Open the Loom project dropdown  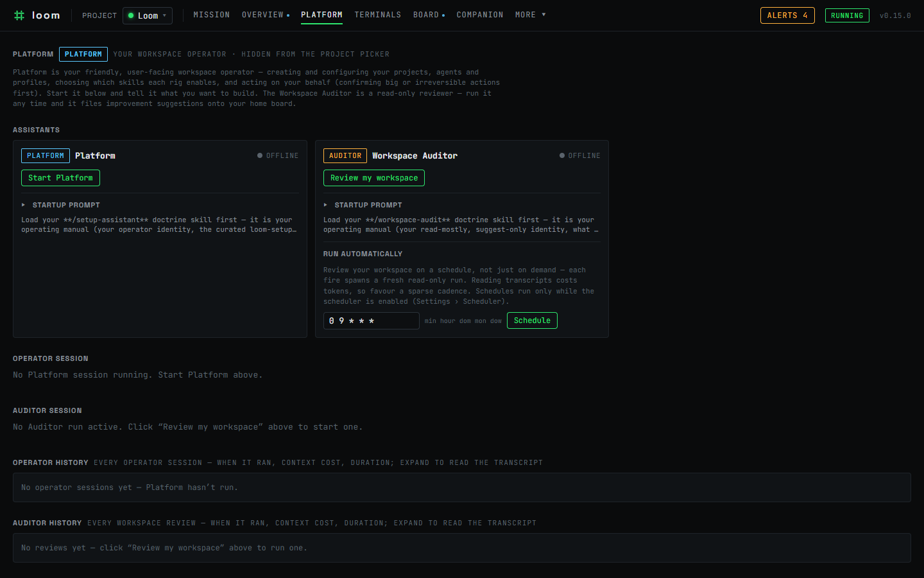148,15
